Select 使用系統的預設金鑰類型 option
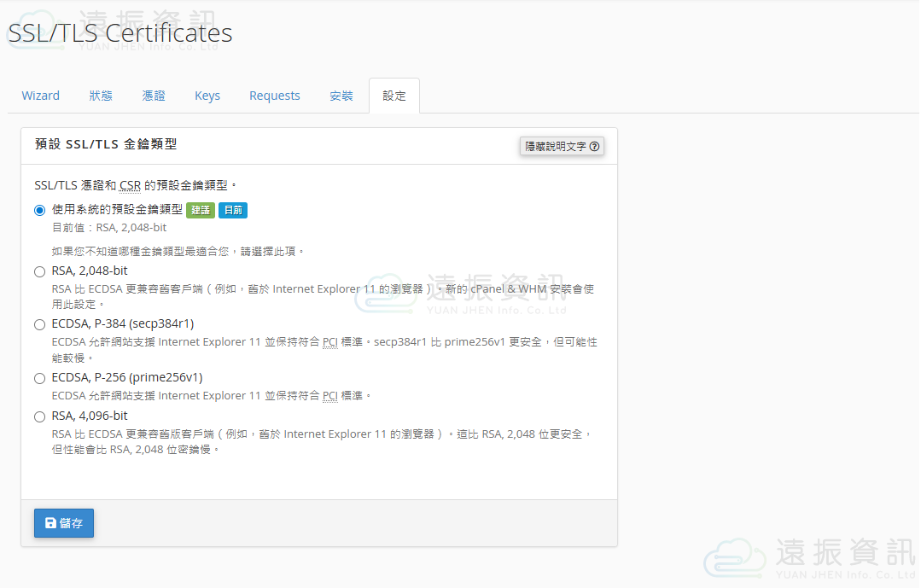Image resolution: width=921 pixels, height=588 pixels. tap(39, 210)
